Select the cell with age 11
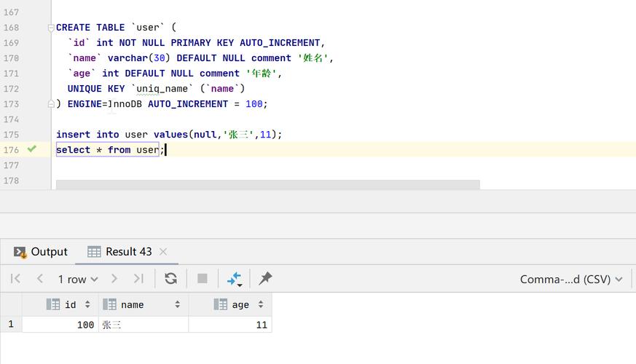 230,325
